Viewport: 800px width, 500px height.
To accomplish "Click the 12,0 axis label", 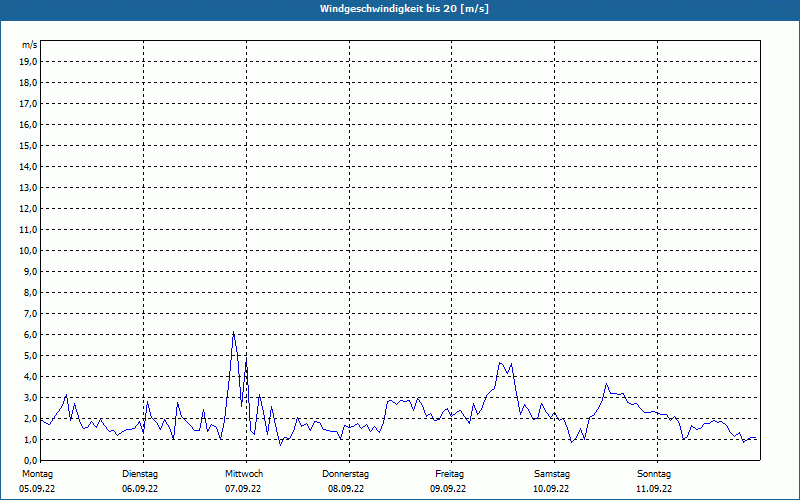I will [28, 209].
